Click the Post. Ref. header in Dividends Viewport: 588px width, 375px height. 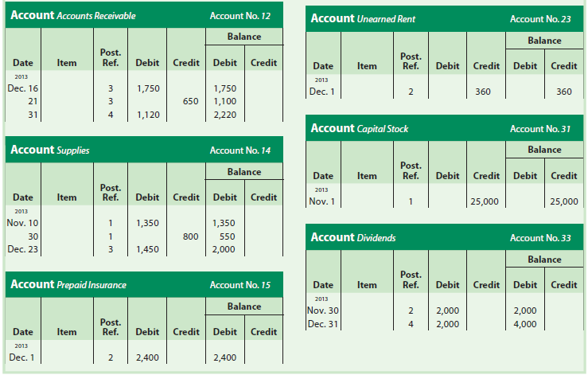coord(411,279)
